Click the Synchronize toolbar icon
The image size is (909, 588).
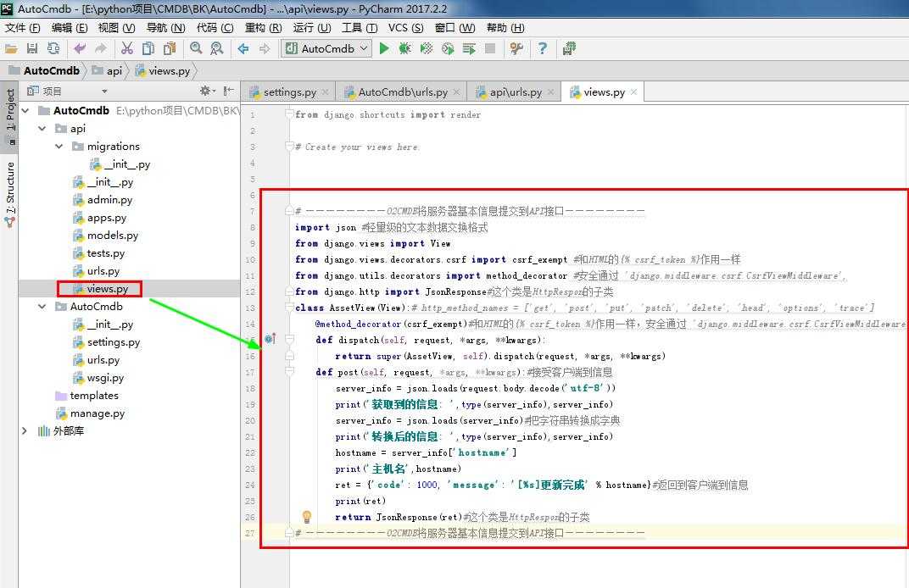coord(53,49)
